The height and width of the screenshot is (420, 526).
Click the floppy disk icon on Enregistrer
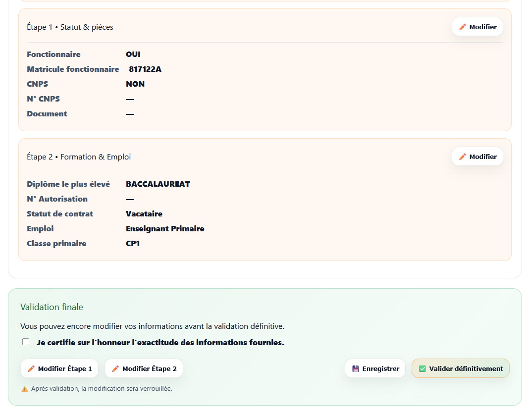click(x=356, y=369)
